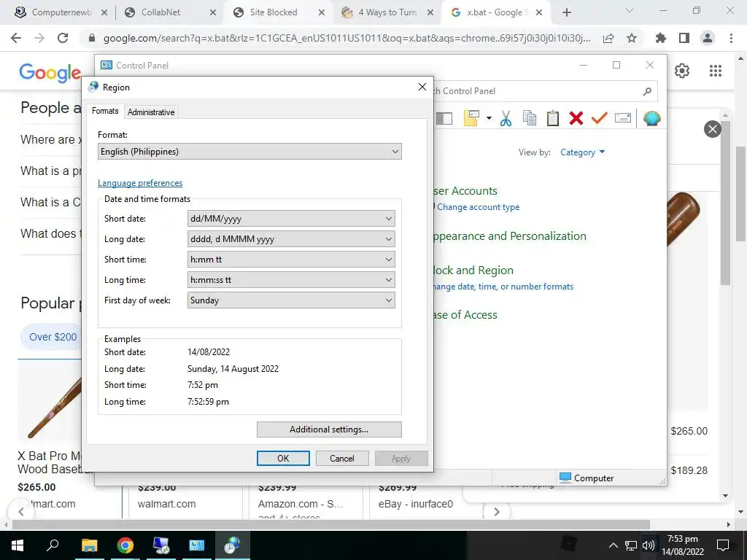Image resolution: width=747 pixels, height=560 pixels.
Task: Open the Google apps grid icon
Action: tap(715, 71)
